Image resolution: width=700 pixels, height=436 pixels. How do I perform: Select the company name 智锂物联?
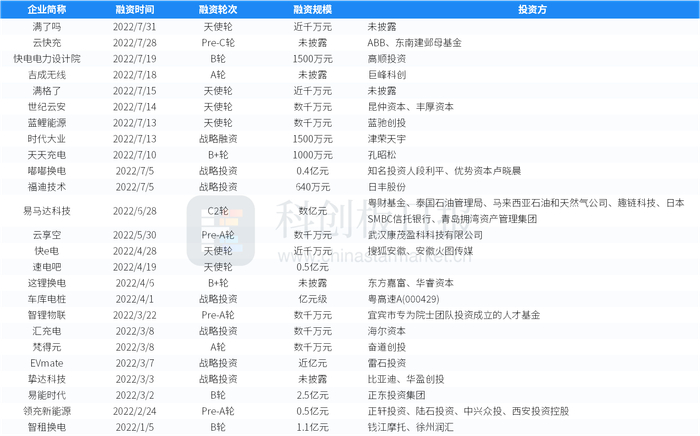point(47,316)
